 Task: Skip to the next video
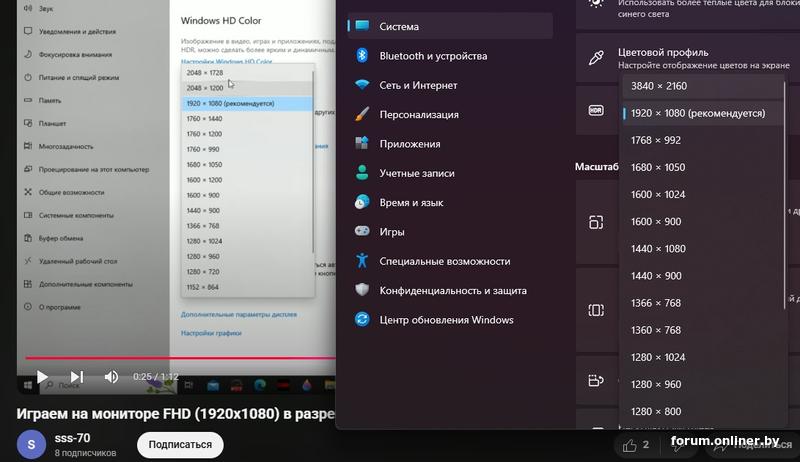click(77, 377)
